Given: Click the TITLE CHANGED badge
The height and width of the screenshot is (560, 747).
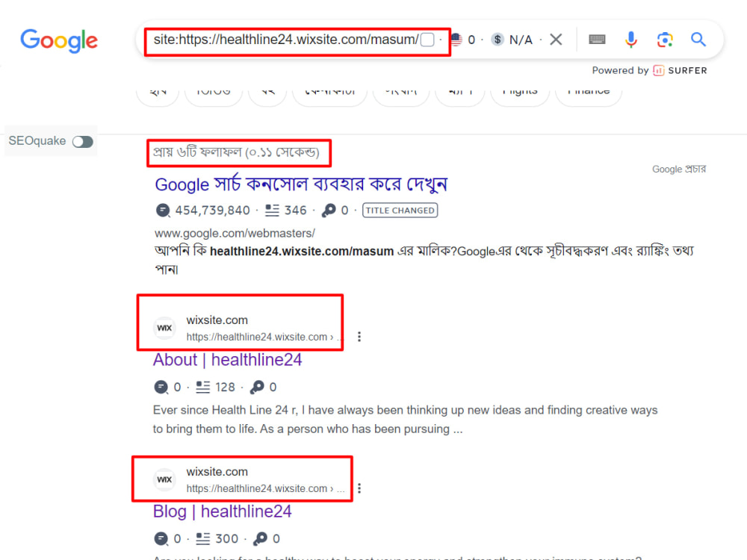Looking at the screenshot, I should click(400, 210).
